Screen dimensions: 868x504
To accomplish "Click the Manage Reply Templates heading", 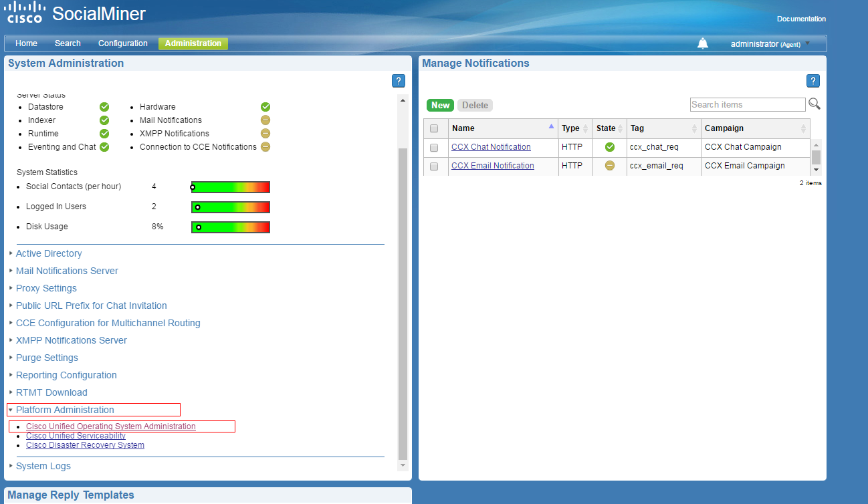I will pos(71,495).
